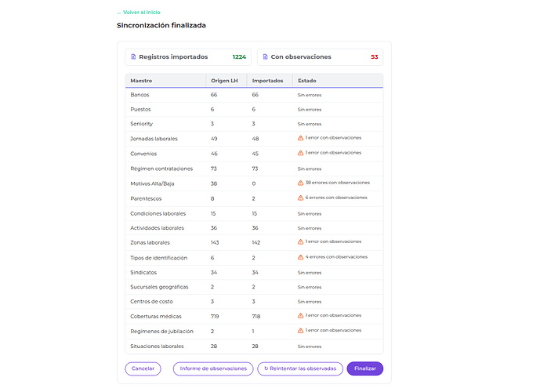Select the Centros de costo row name

[151, 301]
